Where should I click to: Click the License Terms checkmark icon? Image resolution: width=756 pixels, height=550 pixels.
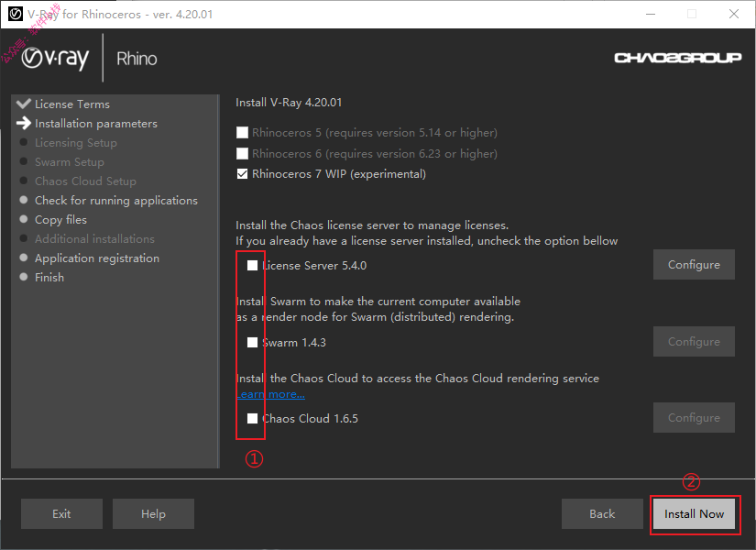coord(23,104)
